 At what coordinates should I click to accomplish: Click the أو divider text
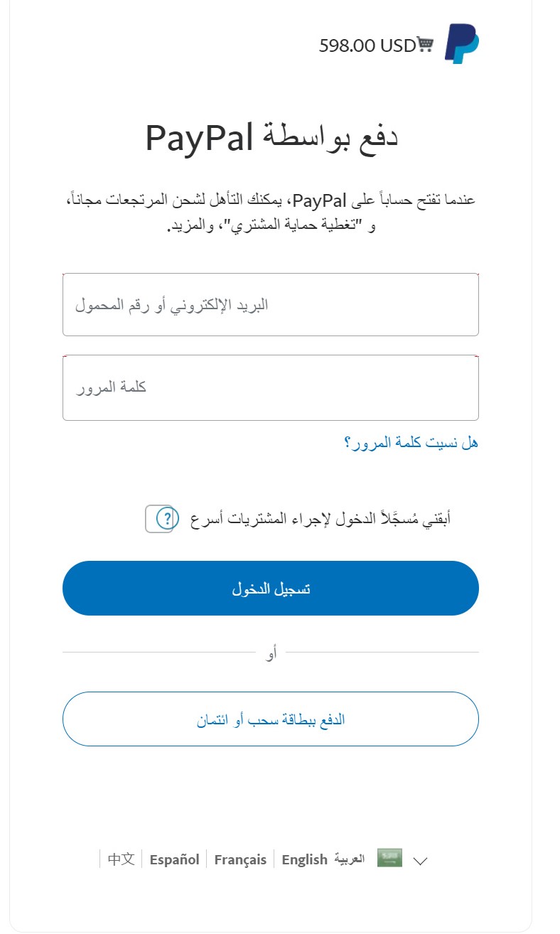tap(271, 653)
